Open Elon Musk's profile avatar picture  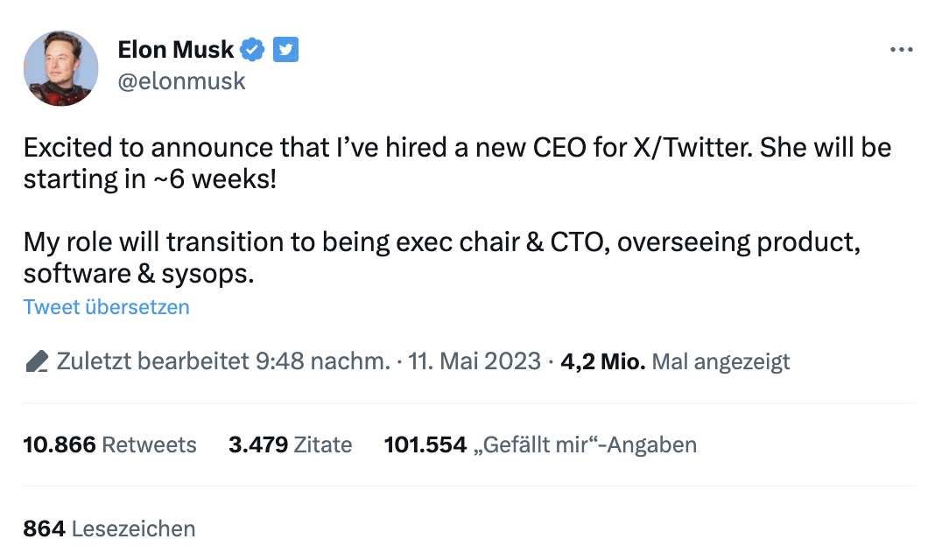[x=61, y=68]
